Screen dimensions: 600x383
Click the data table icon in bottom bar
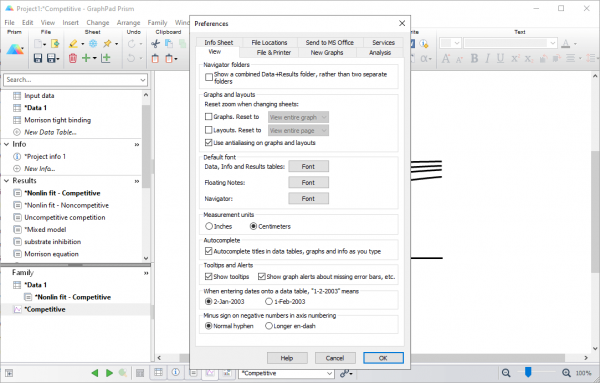pos(158,372)
